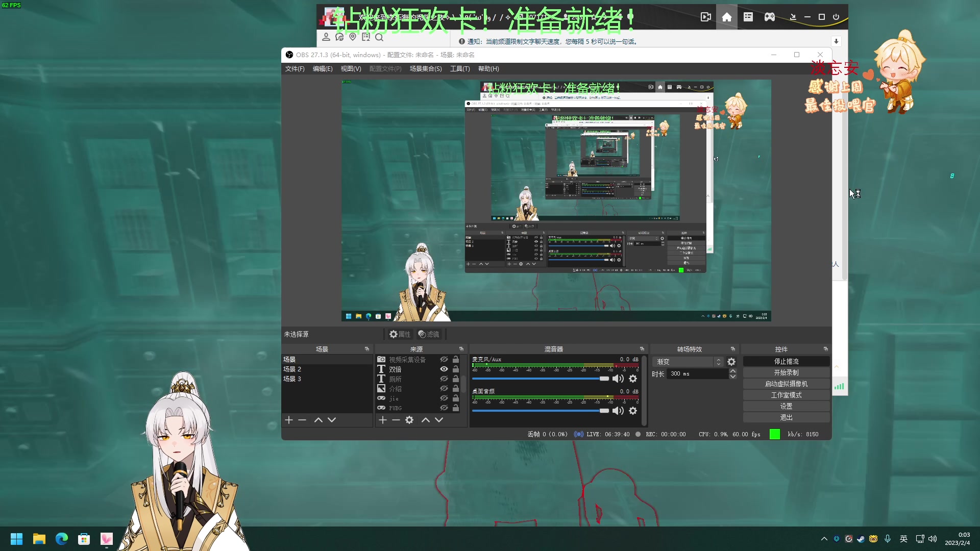Mute the 麦克风/Aux channel
Screen dimensions: 980x551
pos(618,379)
